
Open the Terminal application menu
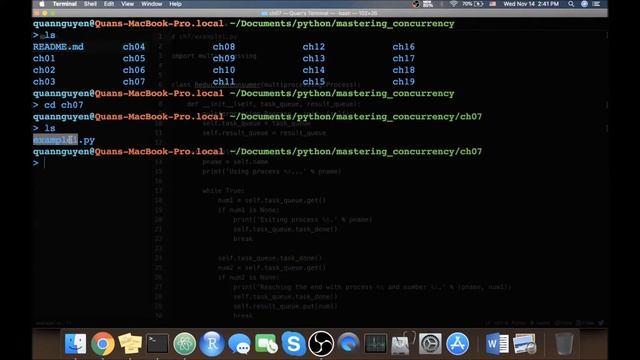click(x=64, y=4)
